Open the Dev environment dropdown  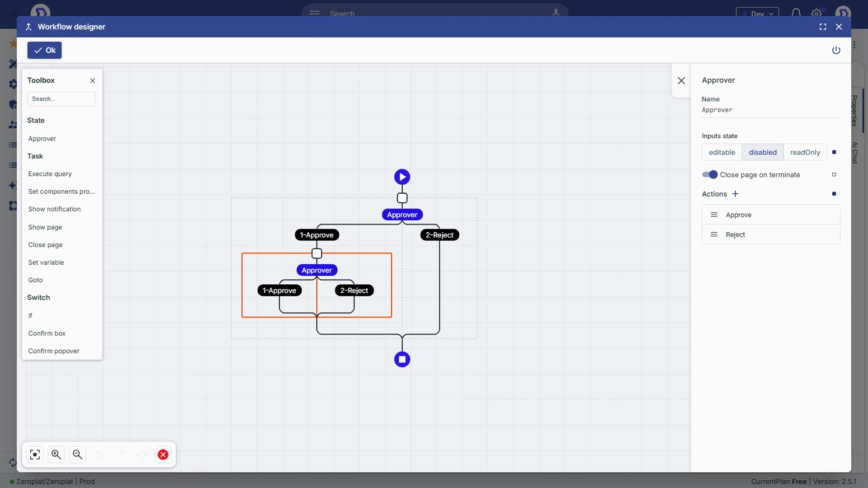point(757,14)
